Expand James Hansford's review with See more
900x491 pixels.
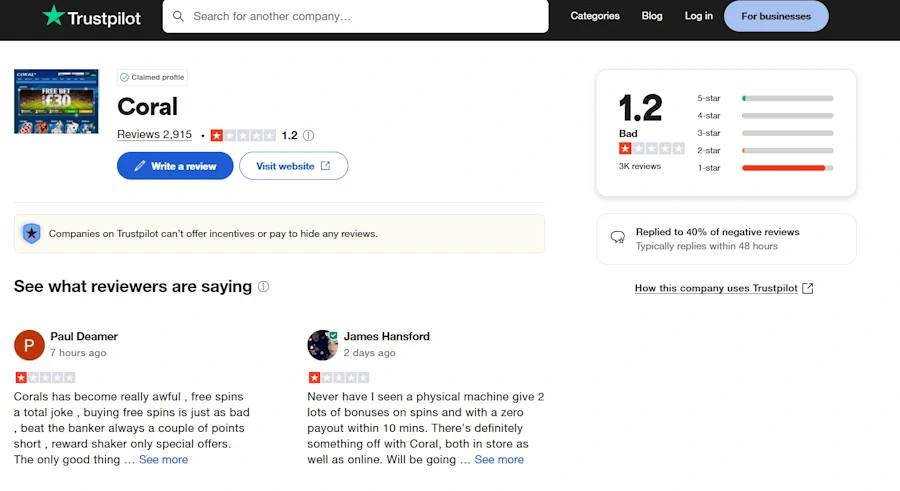click(x=499, y=459)
